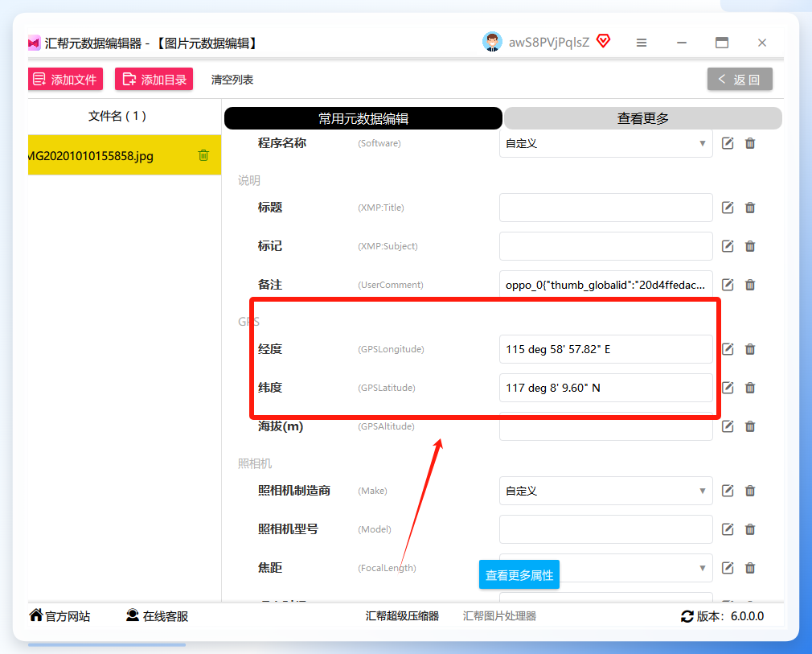
Task: Delete the GPSAltitude row value
Action: 750,426
